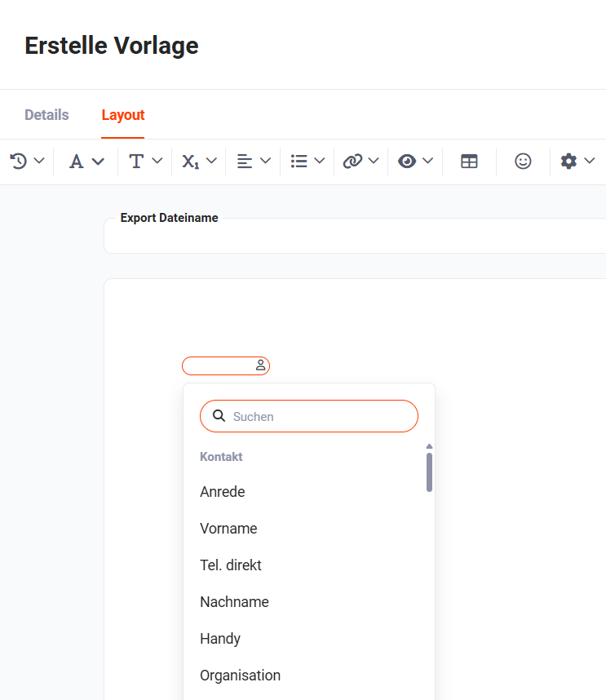The width and height of the screenshot is (606, 700).
Task: Click the subscript X icon
Action: tap(191, 162)
